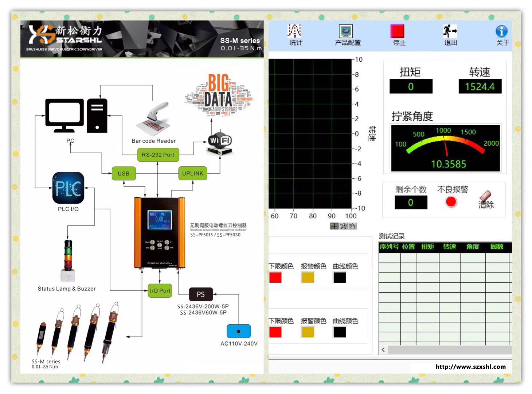Click the blue AC110V-240V power outlet
Viewport: 532px width, 394px height.
(x=239, y=331)
